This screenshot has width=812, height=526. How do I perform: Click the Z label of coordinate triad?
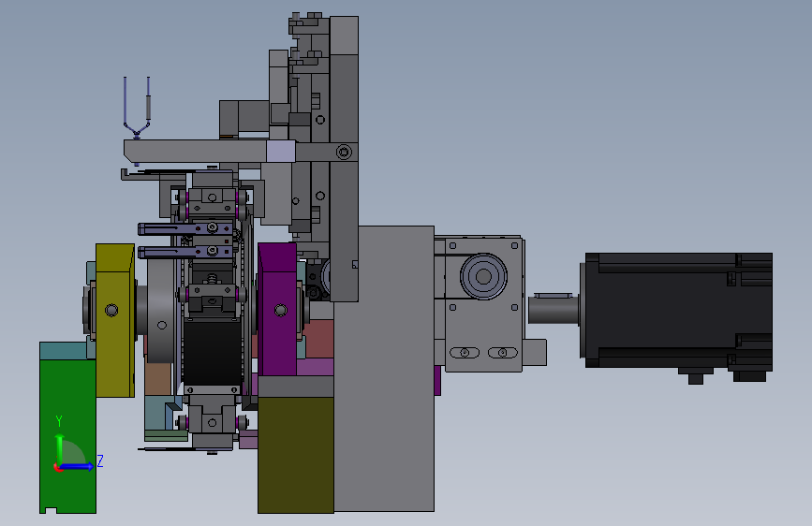pos(100,460)
